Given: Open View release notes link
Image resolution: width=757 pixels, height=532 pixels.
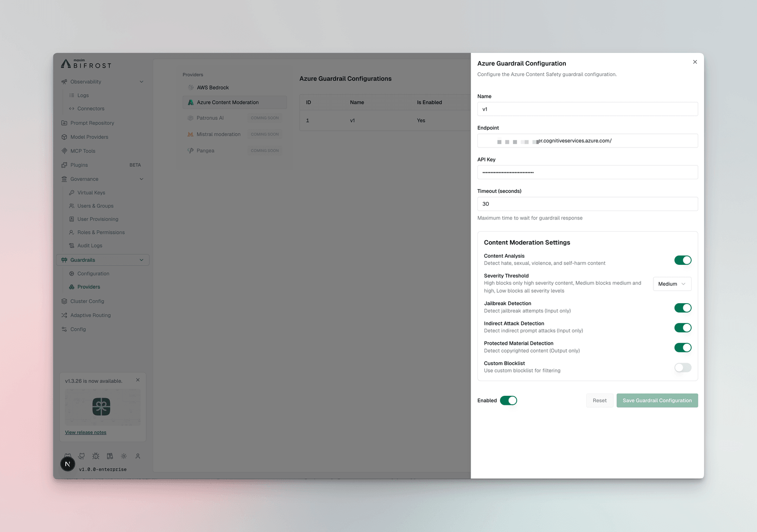Looking at the screenshot, I should pos(86,433).
